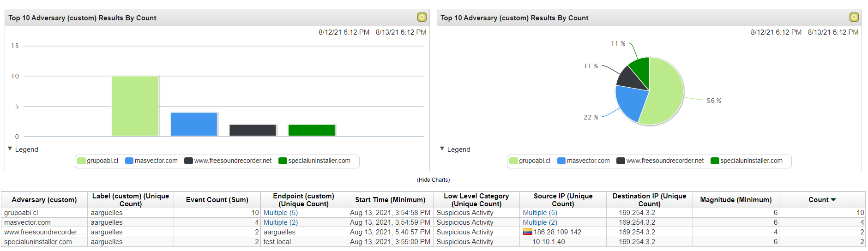Sort by Adversary (custom) column header

[44, 200]
